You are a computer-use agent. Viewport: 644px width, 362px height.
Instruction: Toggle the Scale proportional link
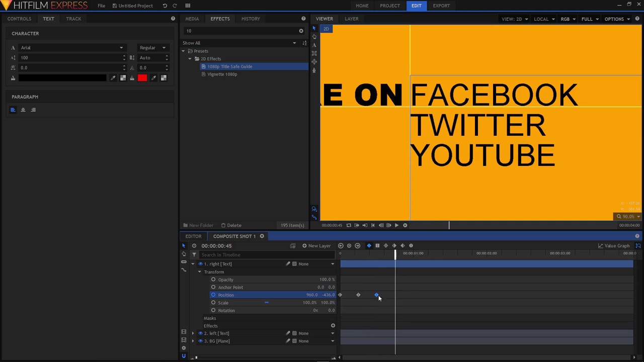(x=267, y=303)
